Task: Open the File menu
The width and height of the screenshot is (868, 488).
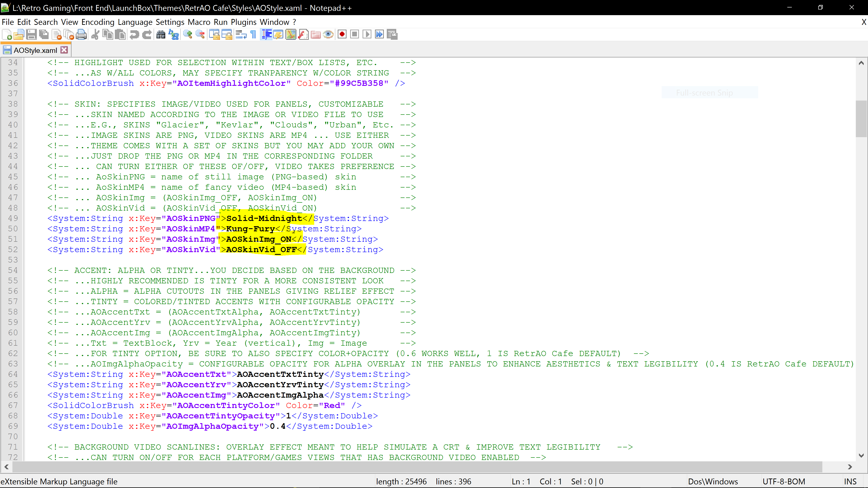Action: coord(8,22)
